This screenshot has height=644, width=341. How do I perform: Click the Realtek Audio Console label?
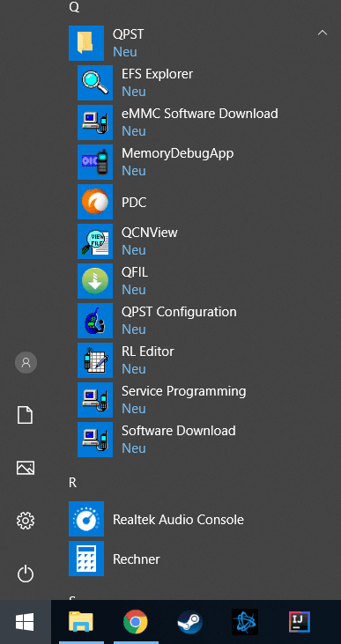tap(178, 520)
